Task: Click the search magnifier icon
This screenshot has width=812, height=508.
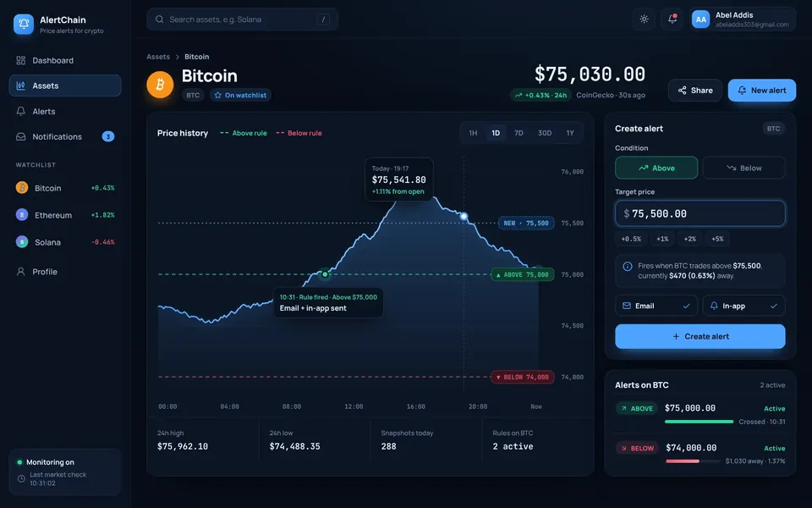Action: [160, 19]
